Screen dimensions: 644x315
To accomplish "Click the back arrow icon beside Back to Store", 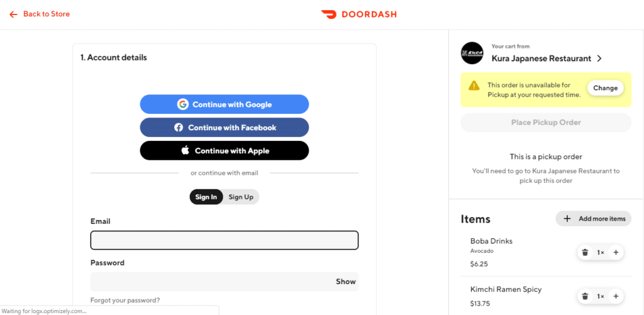I will [x=14, y=14].
